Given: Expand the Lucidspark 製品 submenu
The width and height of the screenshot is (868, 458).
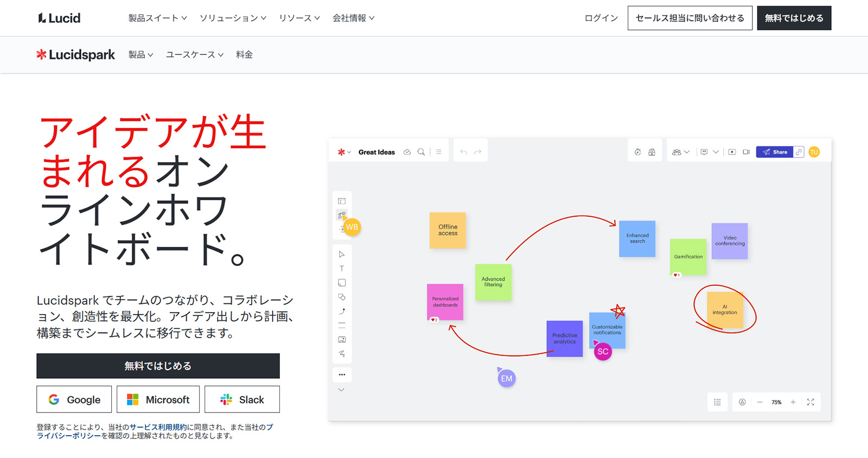Looking at the screenshot, I should (x=141, y=55).
